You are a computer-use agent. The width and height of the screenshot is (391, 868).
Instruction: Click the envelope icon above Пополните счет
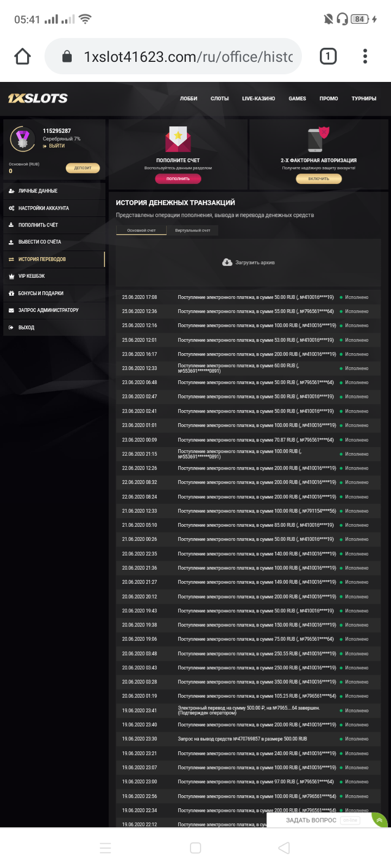pyautogui.click(x=178, y=139)
